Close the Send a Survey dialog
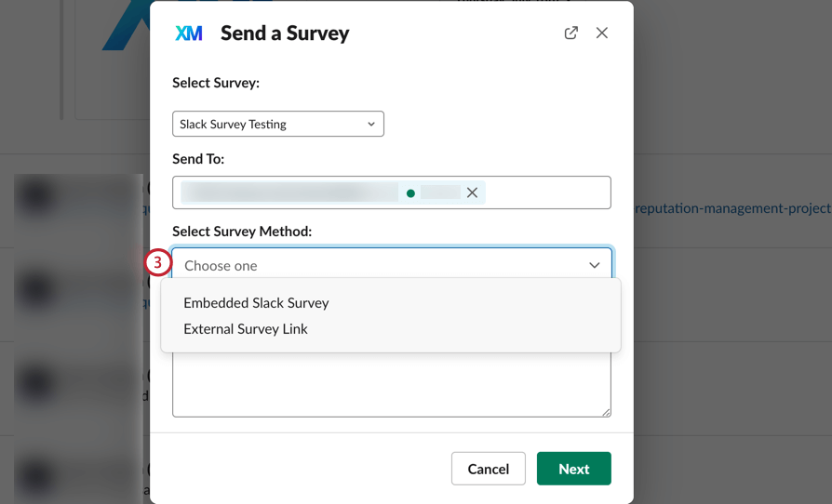832x504 pixels. pyautogui.click(x=602, y=33)
